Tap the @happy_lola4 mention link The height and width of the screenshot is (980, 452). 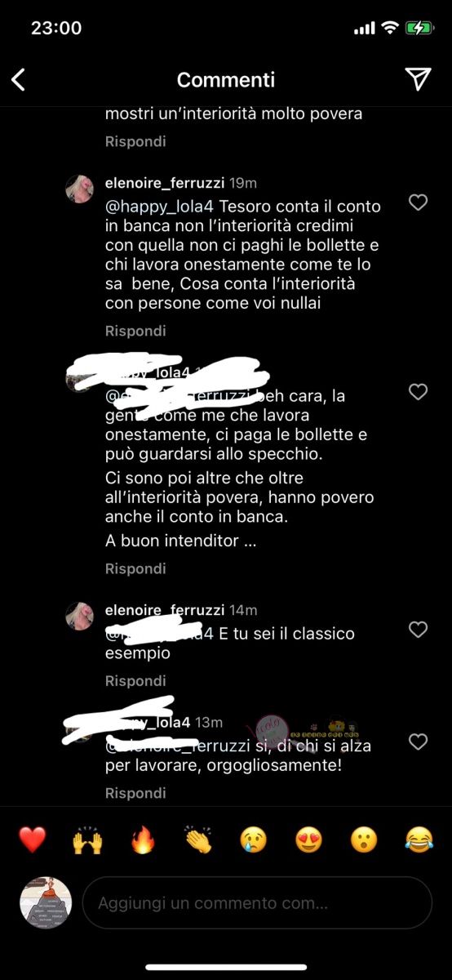pyautogui.click(x=160, y=207)
